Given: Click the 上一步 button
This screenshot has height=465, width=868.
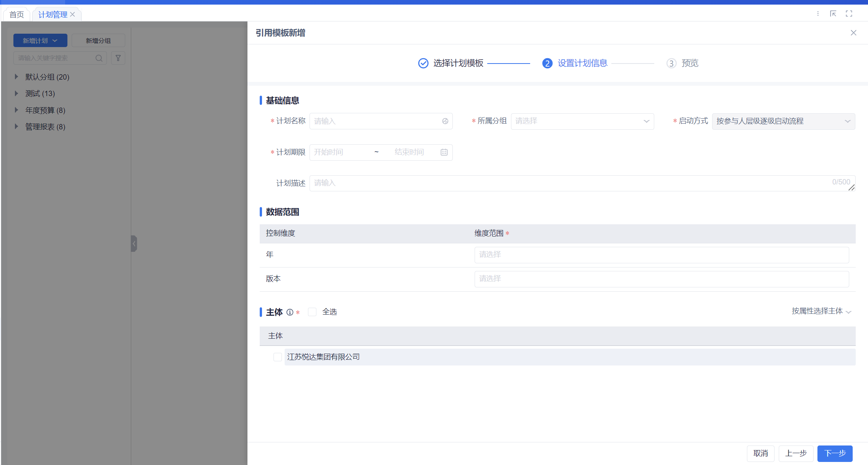Looking at the screenshot, I should click(796, 454).
